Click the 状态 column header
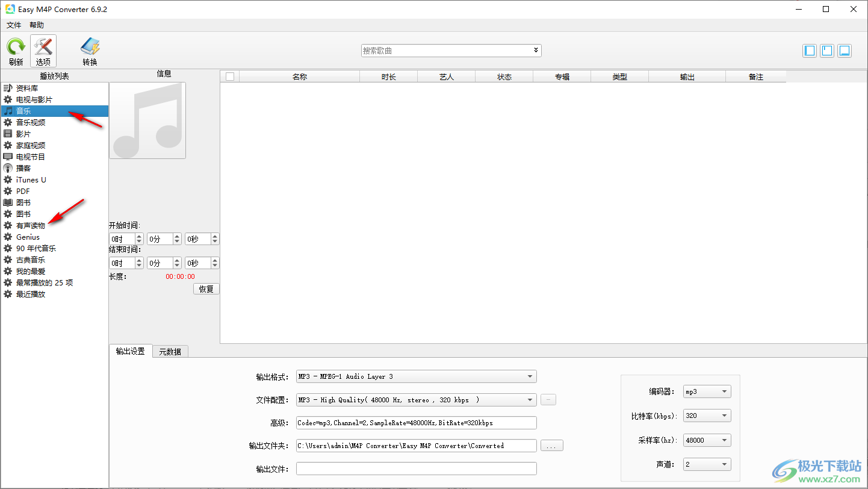 504,76
